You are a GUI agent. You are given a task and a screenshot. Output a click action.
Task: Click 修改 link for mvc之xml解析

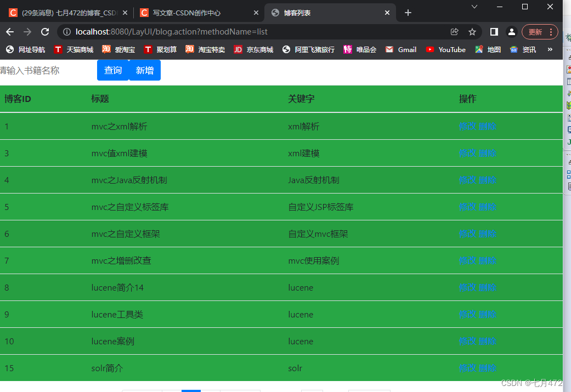coord(467,126)
